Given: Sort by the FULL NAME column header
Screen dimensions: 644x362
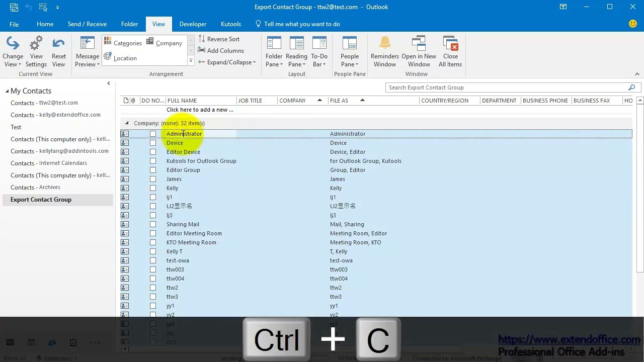Looking at the screenshot, I should coord(201,101).
